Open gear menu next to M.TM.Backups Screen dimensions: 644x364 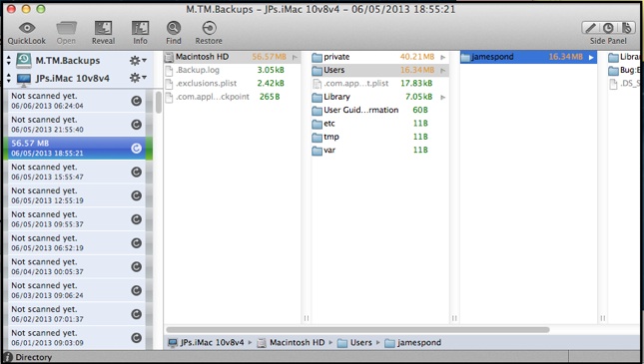coord(138,61)
